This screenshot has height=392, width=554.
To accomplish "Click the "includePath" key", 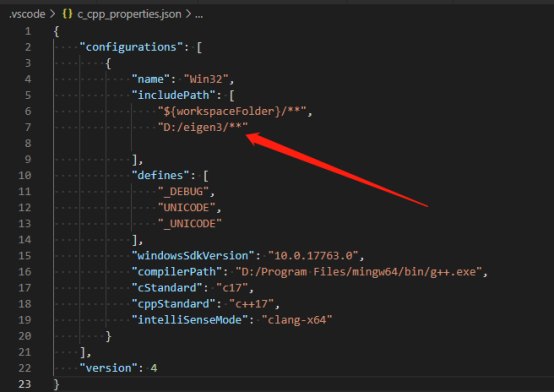I will tap(173, 95).
